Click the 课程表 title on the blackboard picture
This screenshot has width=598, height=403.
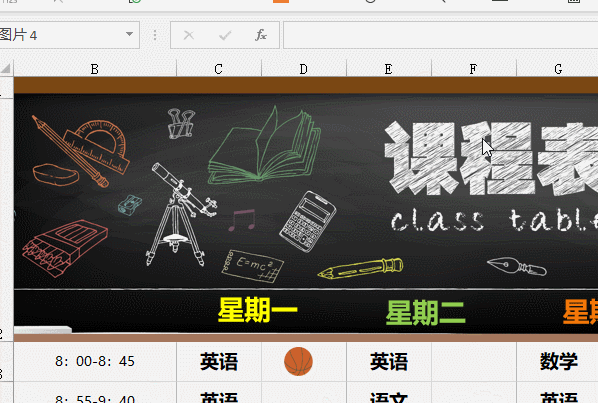click(491, 158)
